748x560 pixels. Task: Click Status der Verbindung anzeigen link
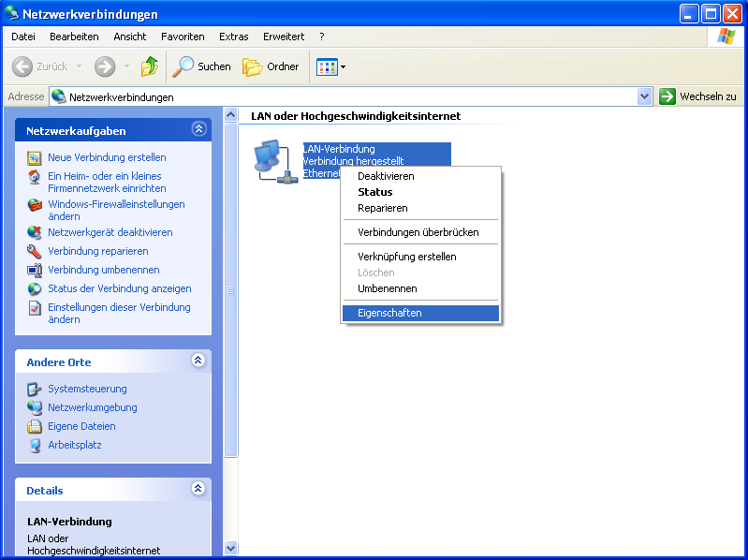tap(119, 289)
